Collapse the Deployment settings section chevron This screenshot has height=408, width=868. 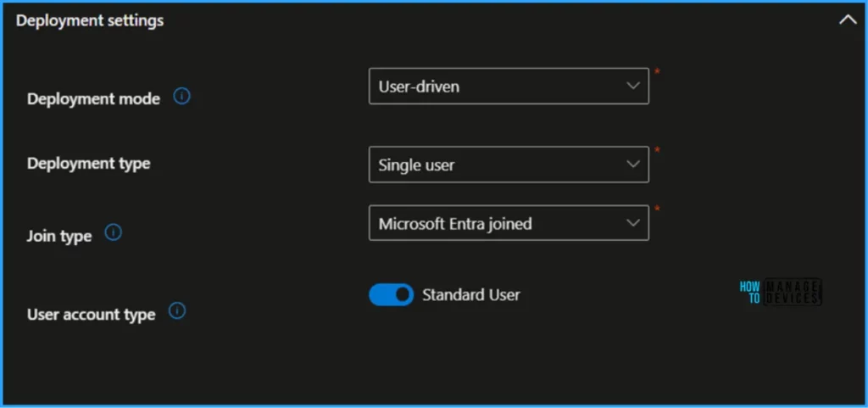click(848, 20)
